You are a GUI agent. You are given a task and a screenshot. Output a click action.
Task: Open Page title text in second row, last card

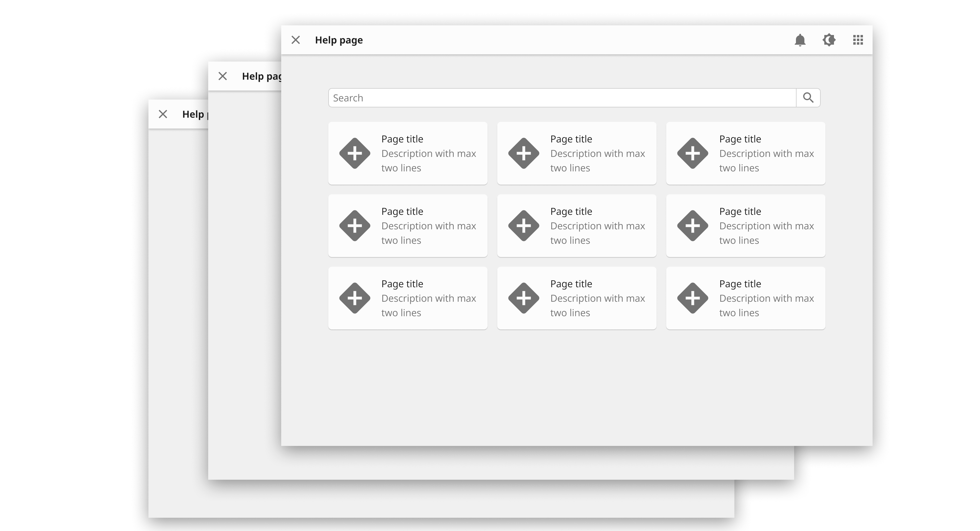[x=740, y=211]
